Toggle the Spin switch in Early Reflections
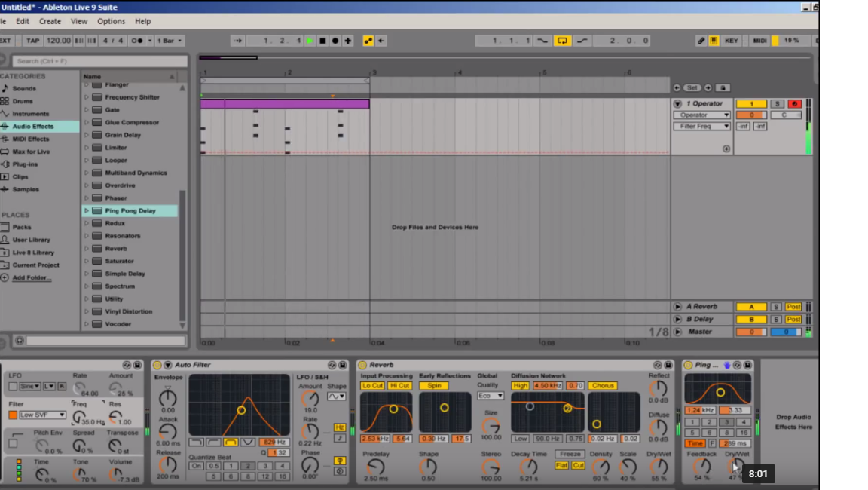The height and width of the screenshot is (490, 868). point(434,385)
